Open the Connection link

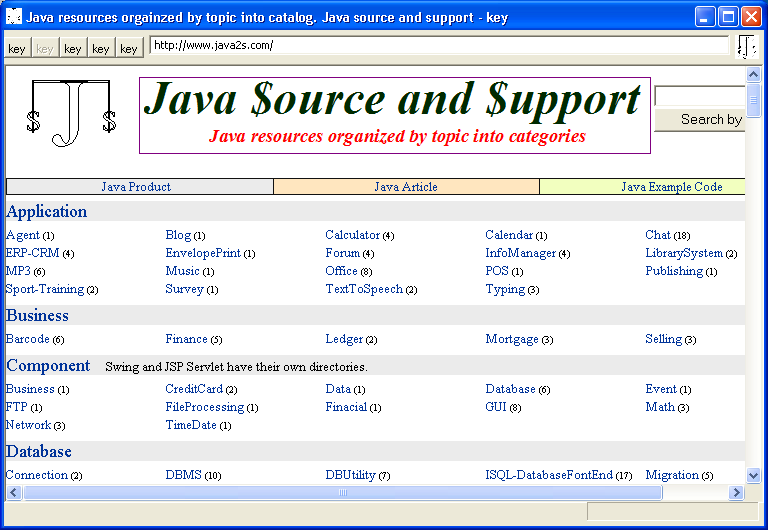coord(37,475)
